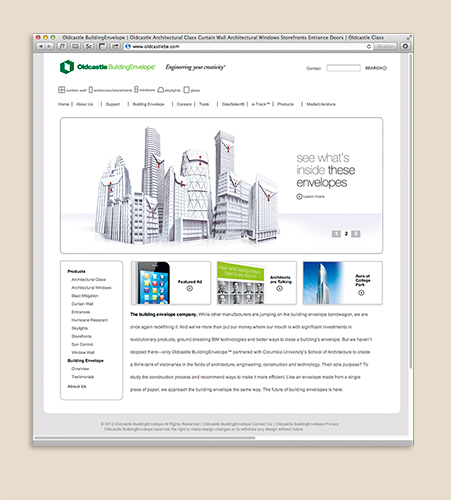Open Architectural Glass in sidebar
This screenshot has height=500, width=451.
pyautogui.click(x=88, y=280)
